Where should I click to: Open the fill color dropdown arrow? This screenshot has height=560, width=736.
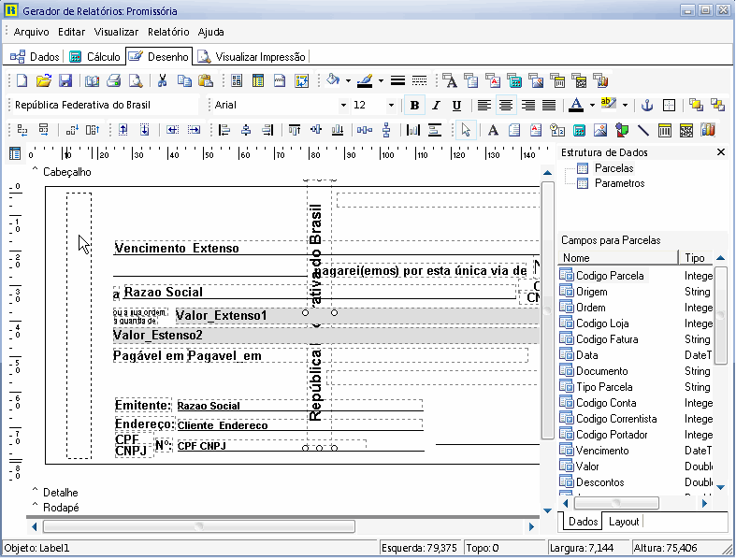(x=348, y=80)
